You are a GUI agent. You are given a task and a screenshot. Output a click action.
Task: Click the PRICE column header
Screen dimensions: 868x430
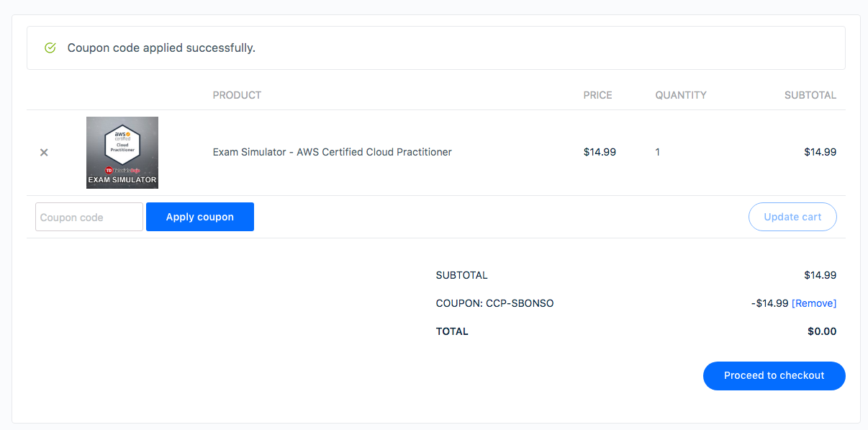[597, 95]
